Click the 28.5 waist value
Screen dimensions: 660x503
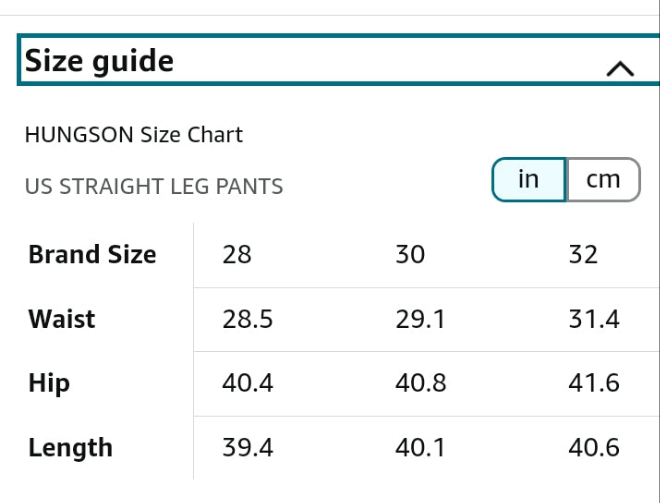[248, 320]
